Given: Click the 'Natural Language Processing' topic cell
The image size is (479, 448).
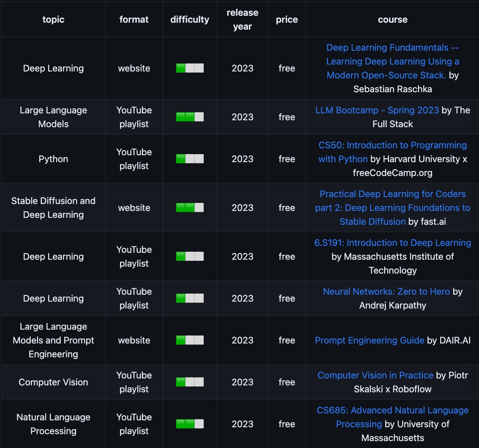Looking at the screenshot, I should pos(53,424).
